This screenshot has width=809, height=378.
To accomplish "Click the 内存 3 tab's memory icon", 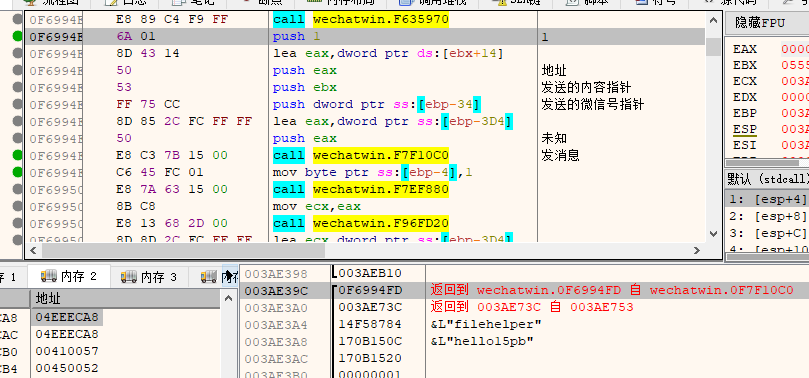I will pos(129,276).
